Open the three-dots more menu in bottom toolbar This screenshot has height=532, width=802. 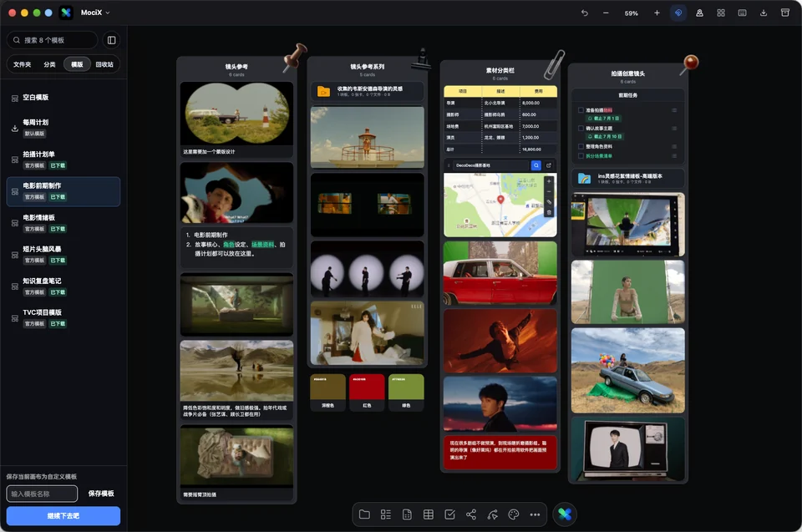point(535,514)
